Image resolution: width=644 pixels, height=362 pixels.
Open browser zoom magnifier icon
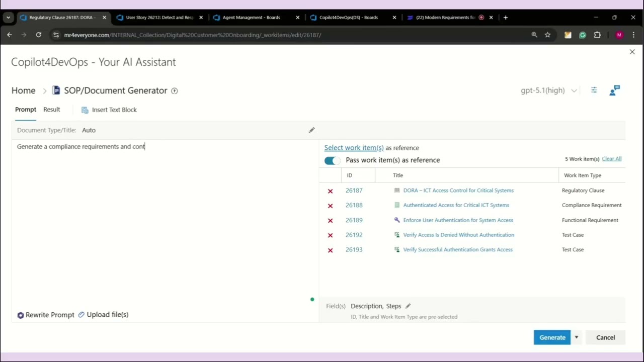(534, 35)
